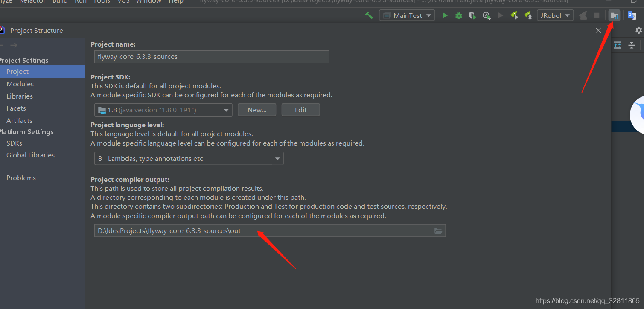This screenshot has height=309, width=644.
Task: Click the Project compiler output label
Action: pyautogui.click(x=130, y=180)
